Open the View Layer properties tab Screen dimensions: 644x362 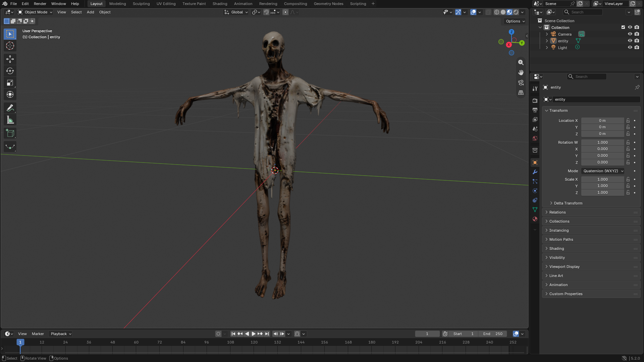coord(535,120)
